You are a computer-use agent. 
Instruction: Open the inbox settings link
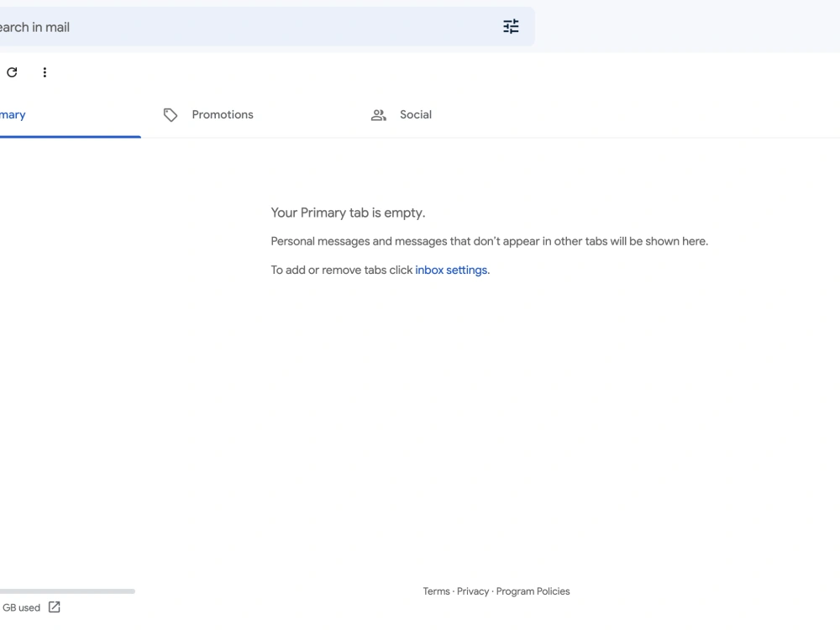point(451,270)
